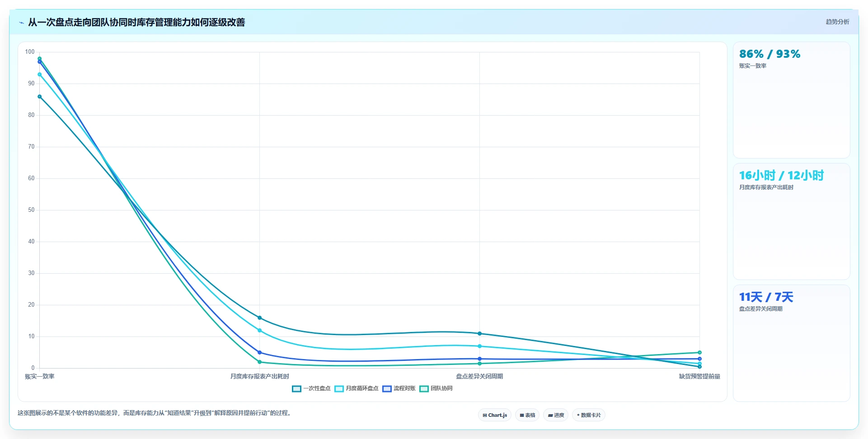This screenshot has height=439, width=868.
Task: Click the footnote description text
Action: point(155,413)
